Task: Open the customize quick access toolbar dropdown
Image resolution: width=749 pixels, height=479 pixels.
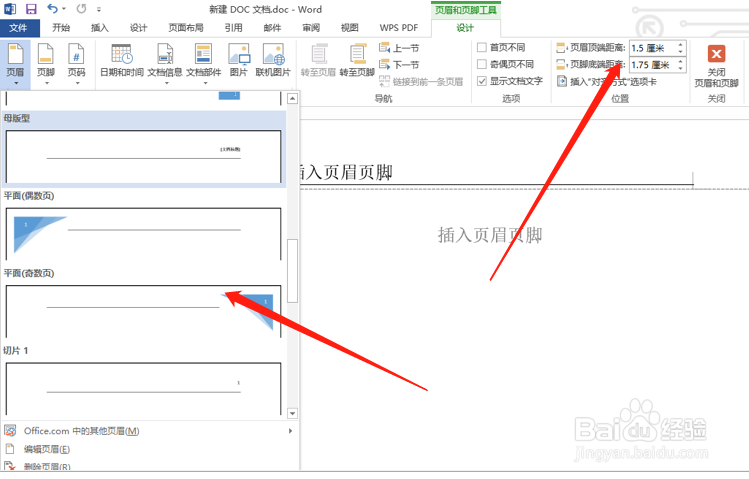Action: [98, 9]
